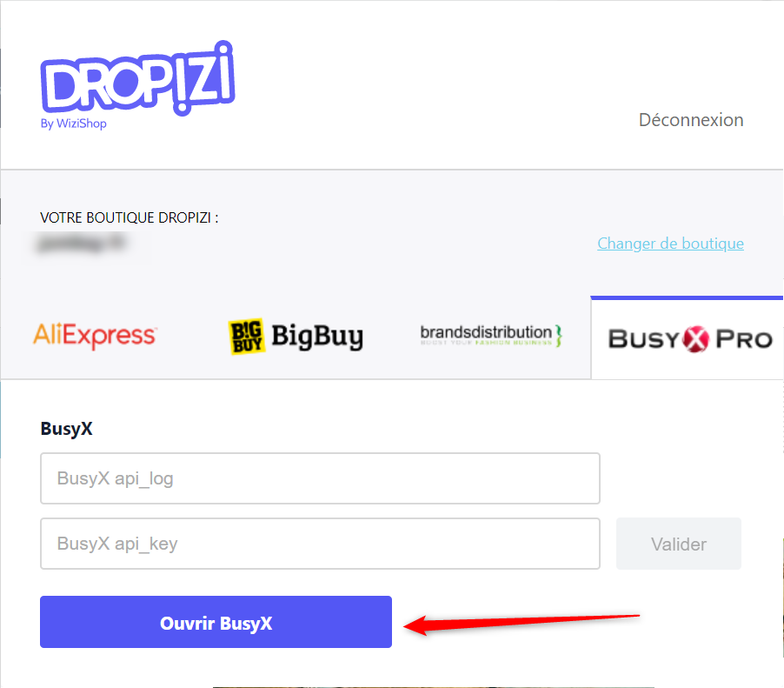The image size is (784, 688).
Task: Click the Dropizi logo
Action: 137,79
